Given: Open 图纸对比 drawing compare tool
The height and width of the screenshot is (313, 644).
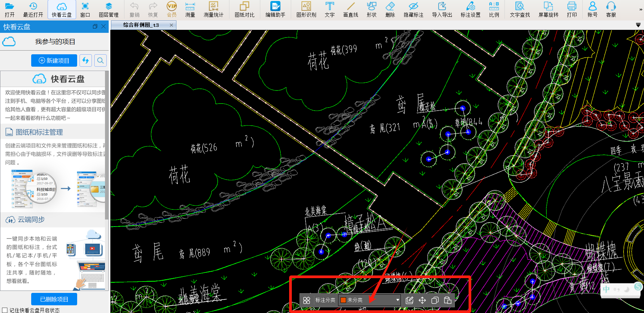Looking at the screenshot, I should coord(244,9).
